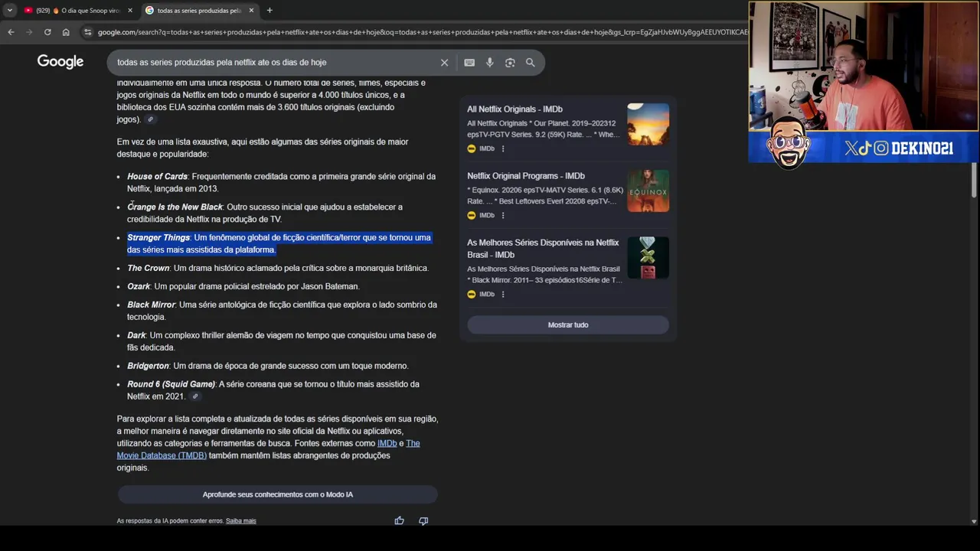Give the AI answer a thumbs up
Viewport: 980px width, 551px height.
click(x=399, y=520)
